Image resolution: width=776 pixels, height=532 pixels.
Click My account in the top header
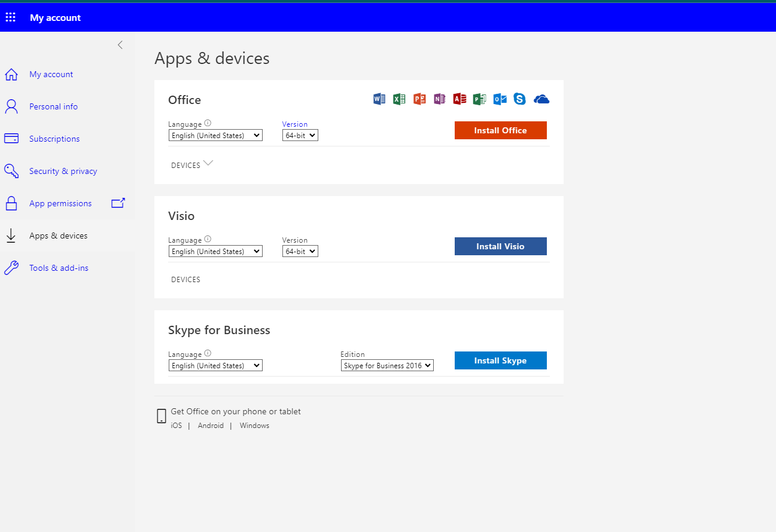coord(56,18)
